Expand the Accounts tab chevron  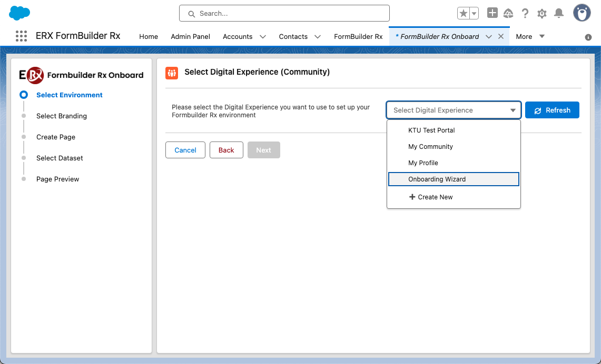pyautogui.click(x=263, y=37)
